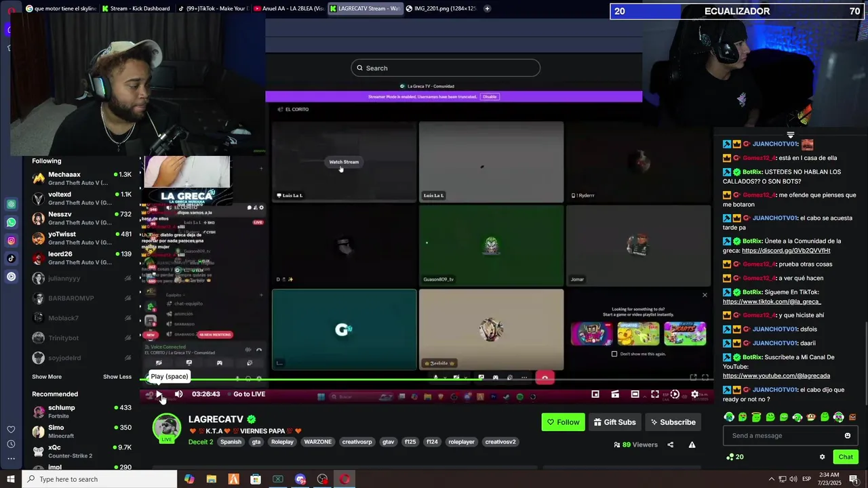Image resolution: width=868 pixels, height=488 pixels.
Task: Open the tiktok.com/@la_greca_ link in chat
Action: coord(772,302)
